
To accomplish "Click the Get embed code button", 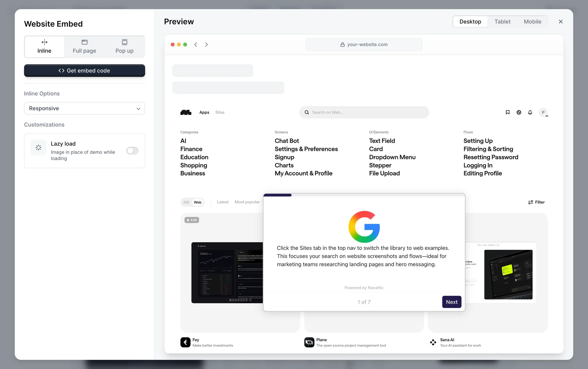I will [85, 71].
